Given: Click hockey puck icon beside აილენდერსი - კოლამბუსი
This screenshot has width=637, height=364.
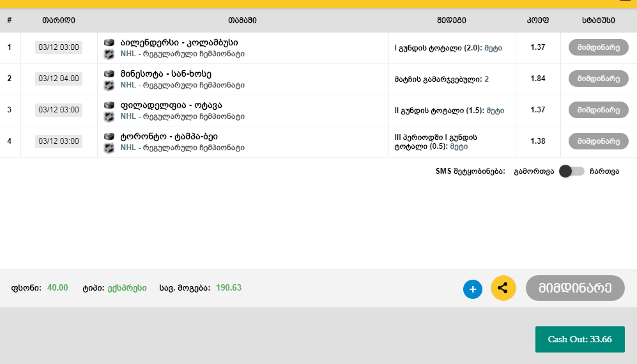Looking at the screenshot, I should pos(109,43).
